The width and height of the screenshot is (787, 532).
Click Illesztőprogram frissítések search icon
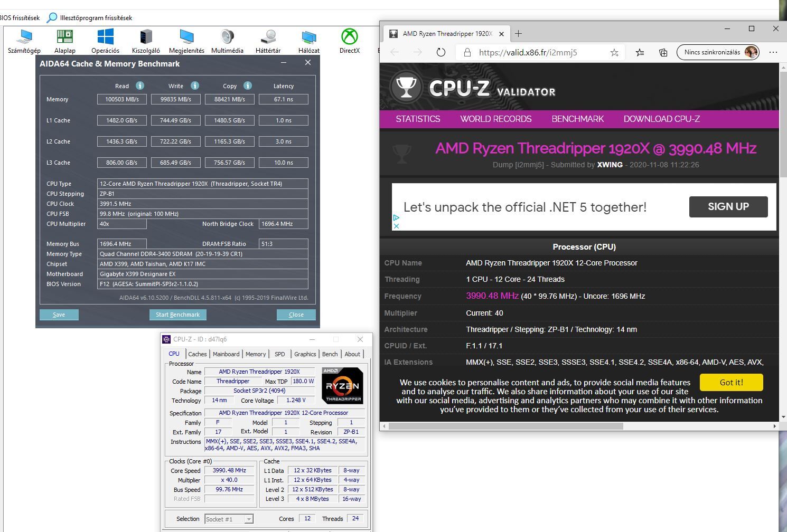pyautogui.click(x=52, y=17)
